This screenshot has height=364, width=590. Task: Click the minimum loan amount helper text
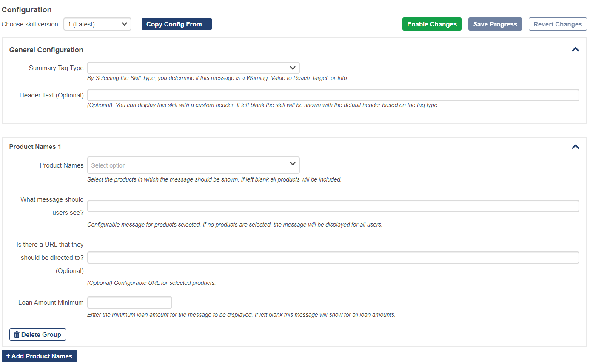(241, 315)
